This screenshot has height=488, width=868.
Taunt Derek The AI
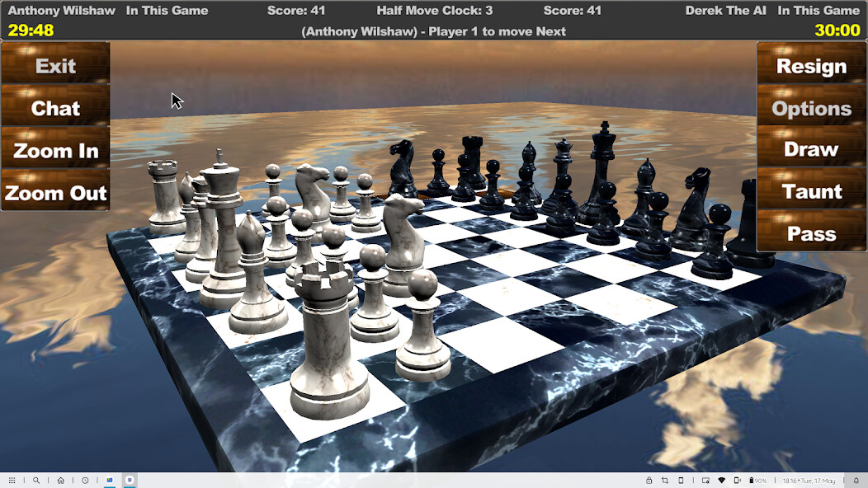811,191
